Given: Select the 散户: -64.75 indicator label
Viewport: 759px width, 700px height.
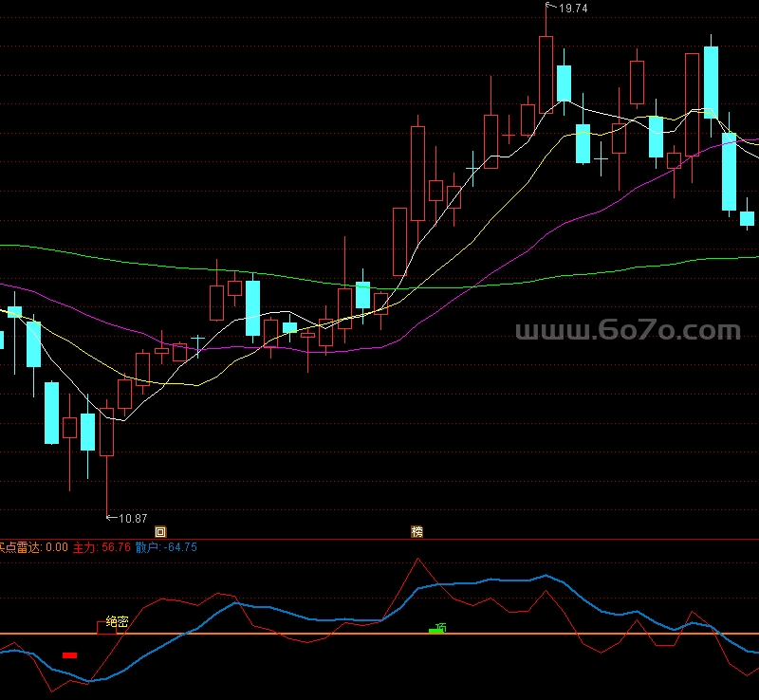Looking at the screenshot, I should pos(166,547).
